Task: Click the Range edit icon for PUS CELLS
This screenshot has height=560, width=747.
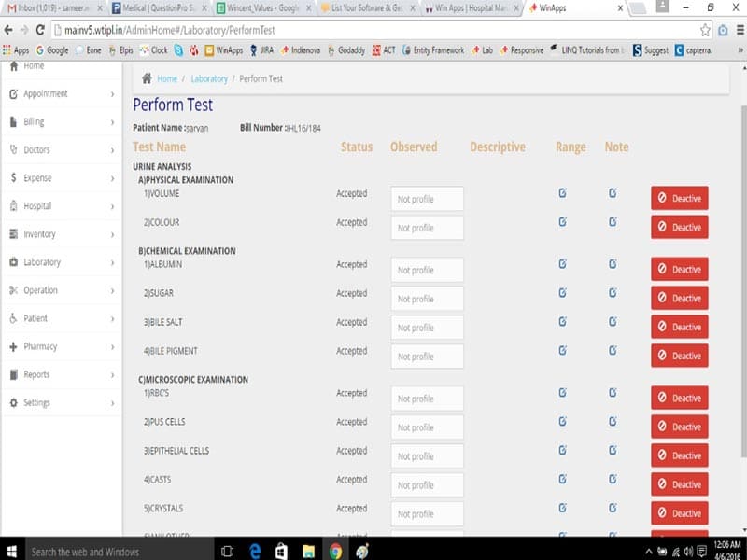Action: coord(563,422)
